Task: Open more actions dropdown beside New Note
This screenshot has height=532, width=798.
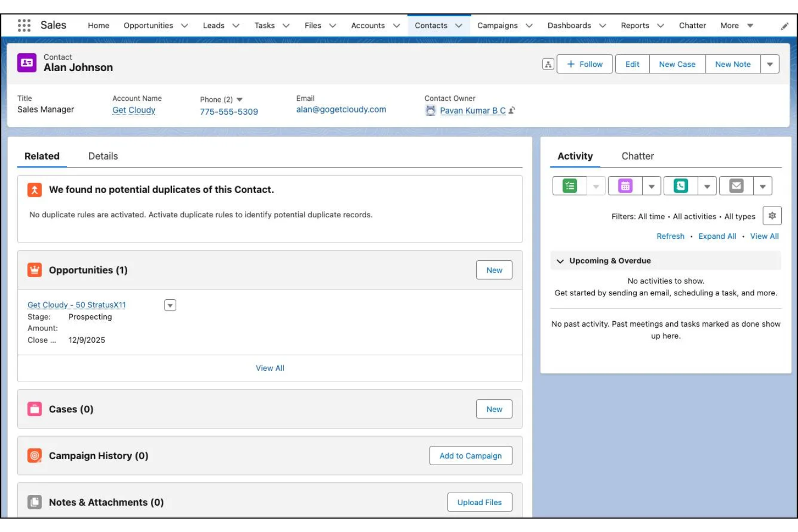Action: pyautogui.click(x=769, y=64)
